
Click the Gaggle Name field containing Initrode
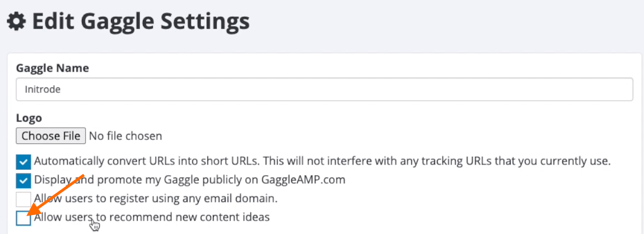click(x=324, y=89)
